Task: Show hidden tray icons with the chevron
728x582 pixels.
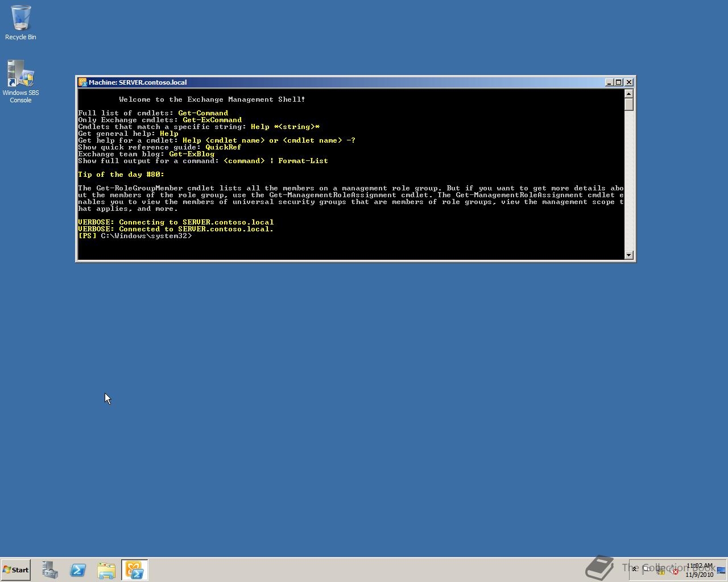Action: [x=634, y=569]
